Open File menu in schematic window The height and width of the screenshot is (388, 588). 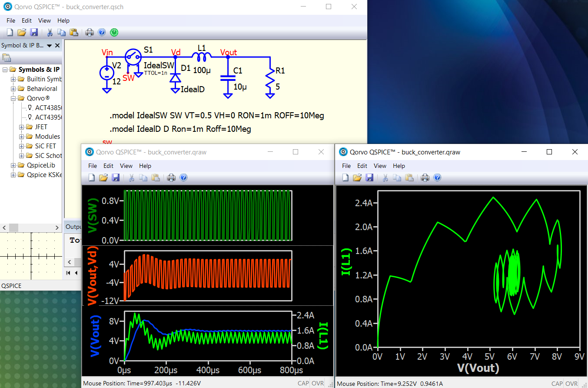click(x=11, y=20)
